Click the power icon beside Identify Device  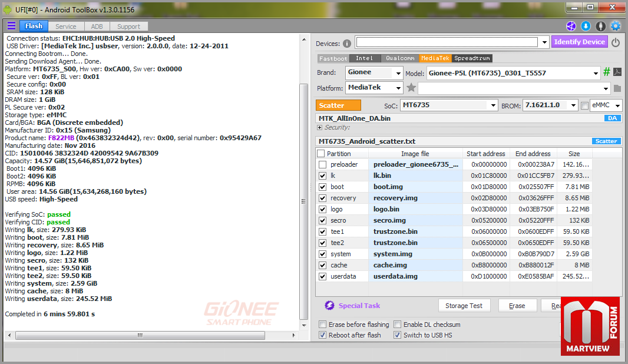click(616, 42)
